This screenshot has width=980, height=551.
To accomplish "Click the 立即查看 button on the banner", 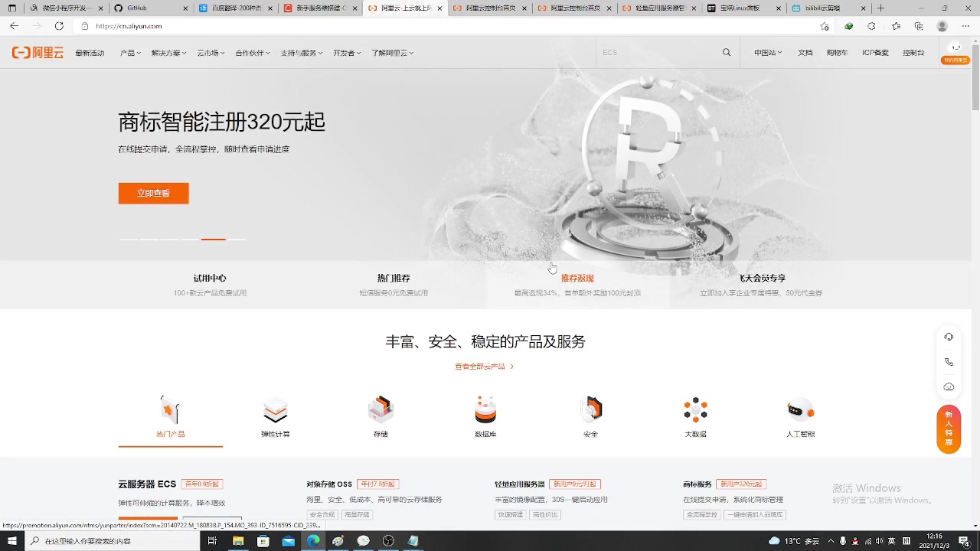I will click(153, 193).
